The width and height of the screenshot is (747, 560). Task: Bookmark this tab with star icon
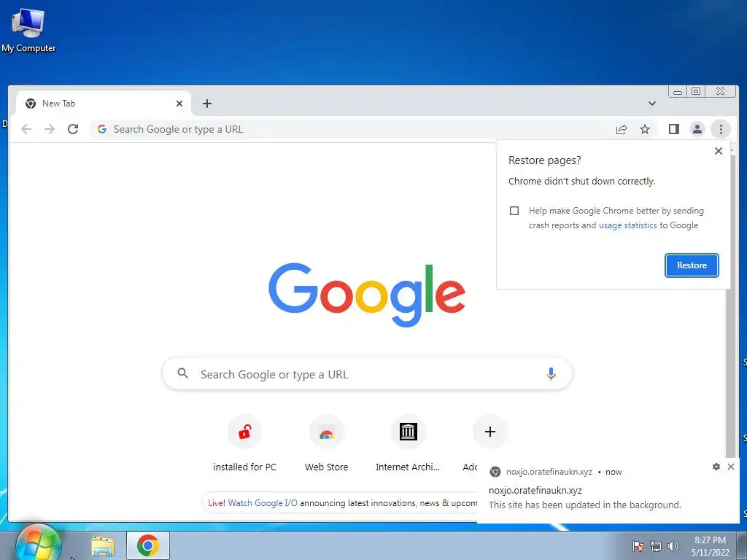[x=645, y=129]
